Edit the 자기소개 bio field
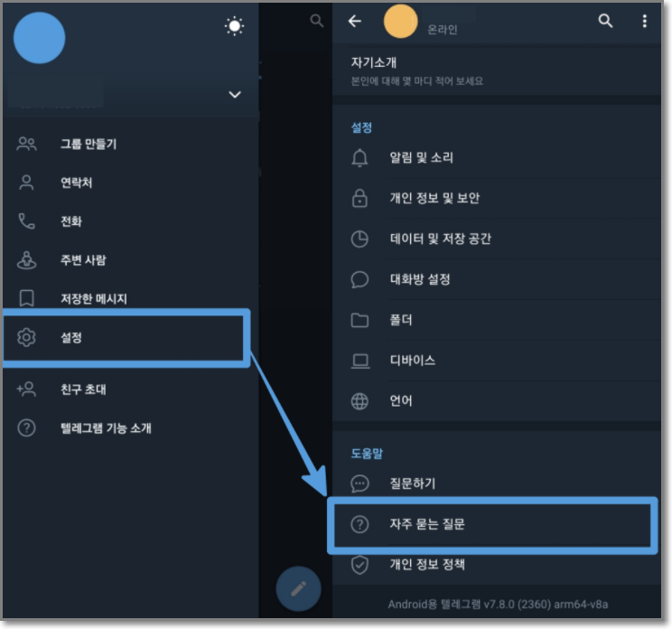672x629 pixels. click(x=496, y=71)
